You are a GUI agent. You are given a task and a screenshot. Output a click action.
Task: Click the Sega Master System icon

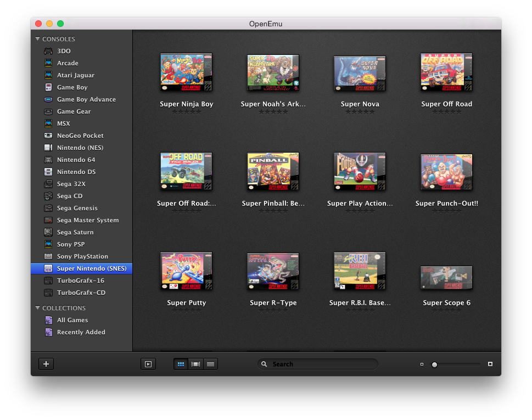point(48,220)
